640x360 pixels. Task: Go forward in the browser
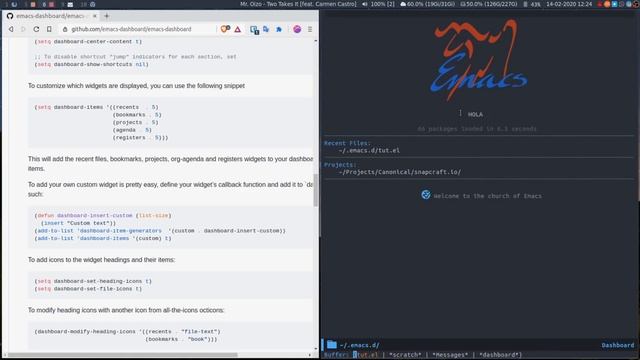tap(23, 29)
